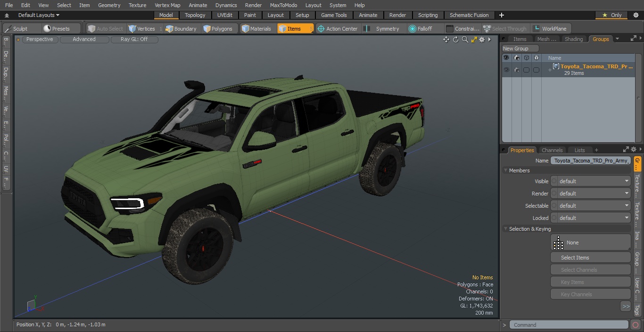Click the Toyota_Tacoma group cube icon
Viewport: 644px width, 332px height.
556,66
